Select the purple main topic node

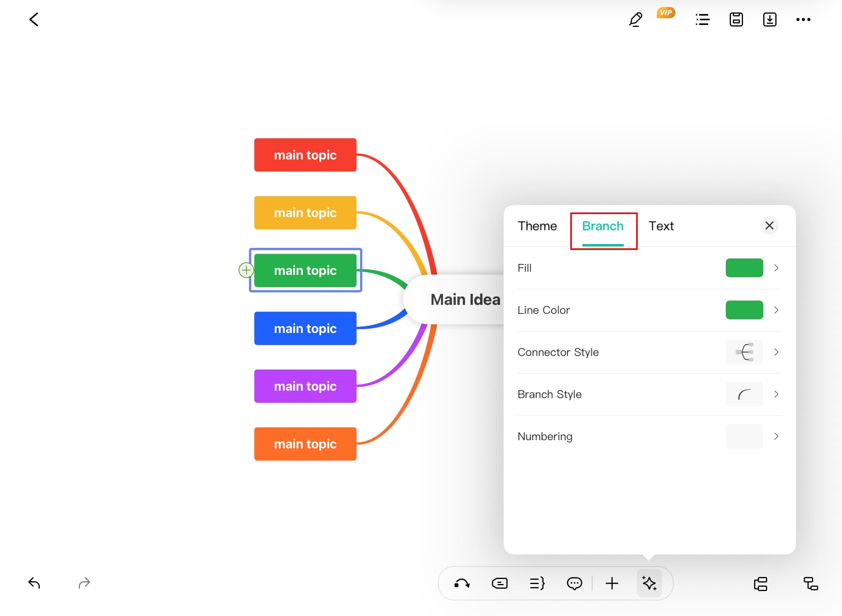click(x=305, y=386)
